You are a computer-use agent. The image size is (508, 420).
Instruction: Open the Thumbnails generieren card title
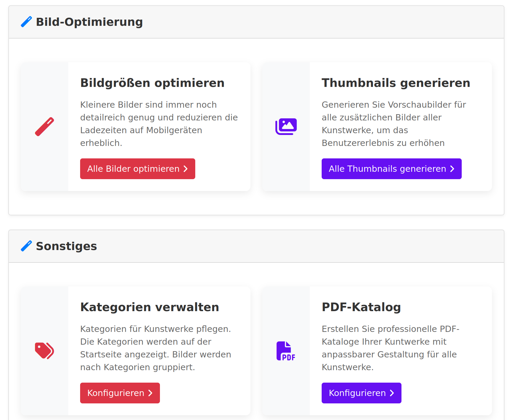coord(396,83)
